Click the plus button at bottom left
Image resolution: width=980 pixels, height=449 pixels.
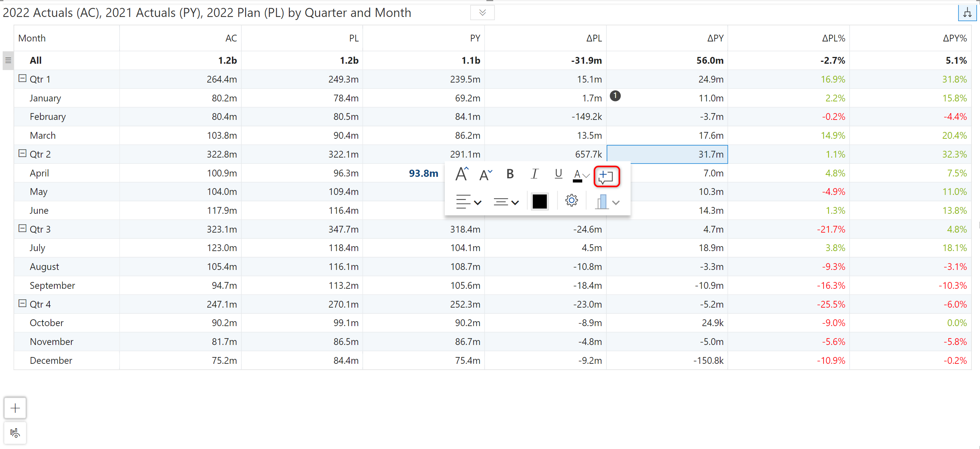(15, 408)
